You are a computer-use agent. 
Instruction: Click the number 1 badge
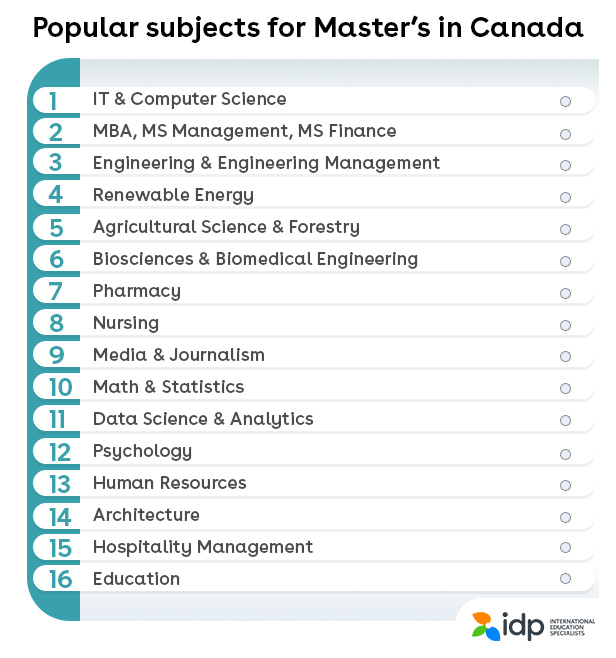(x=53, y=101)
